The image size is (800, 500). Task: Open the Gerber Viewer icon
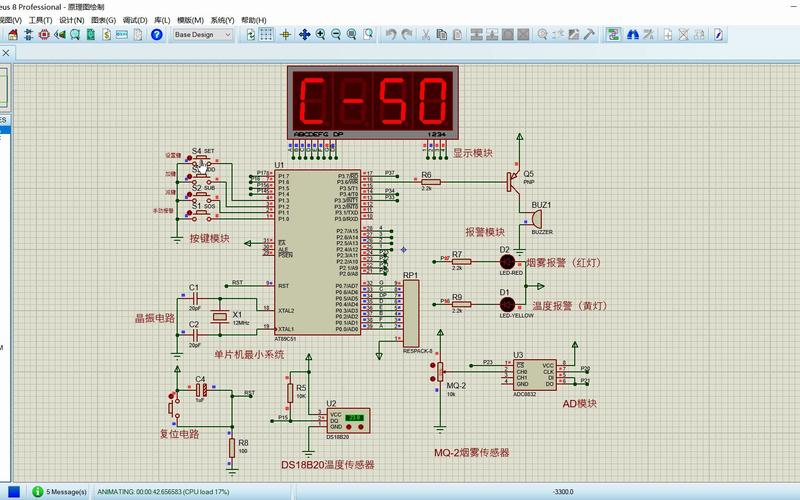[75, 35]
